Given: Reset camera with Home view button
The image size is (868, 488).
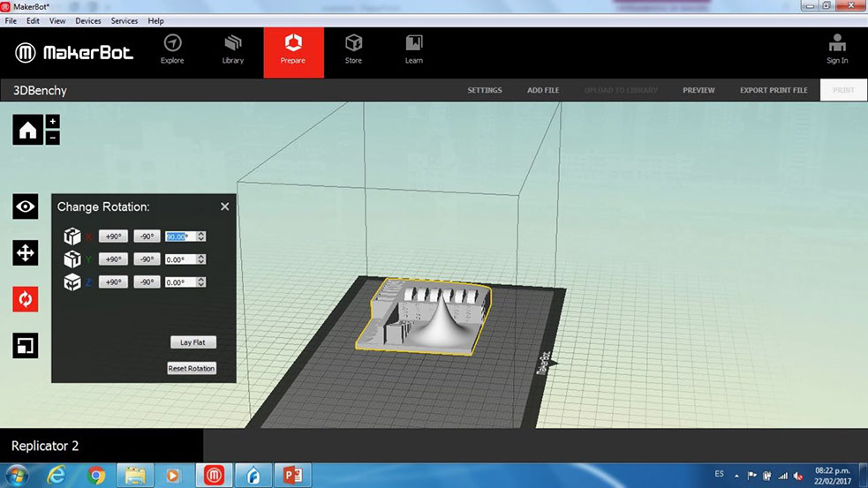Looking at the screenshot, I should [27, 130].
